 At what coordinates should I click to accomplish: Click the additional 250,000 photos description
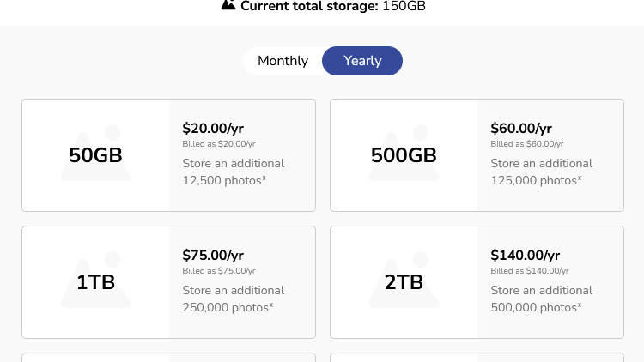tap(234, 299)
